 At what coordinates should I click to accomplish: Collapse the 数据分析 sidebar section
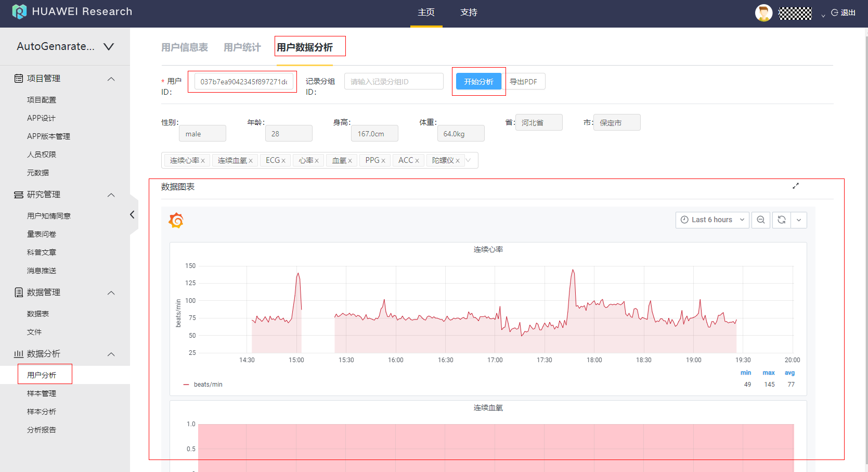tap(111, 354)
